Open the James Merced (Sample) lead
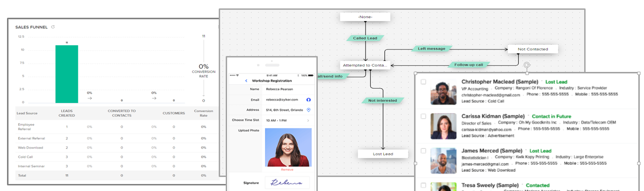Screen dimensions: 644x191 492,151
